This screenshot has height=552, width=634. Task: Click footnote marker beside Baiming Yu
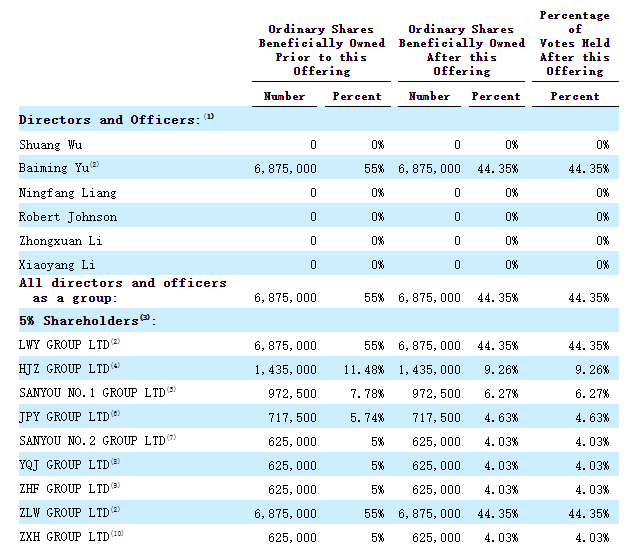(94, 165)
